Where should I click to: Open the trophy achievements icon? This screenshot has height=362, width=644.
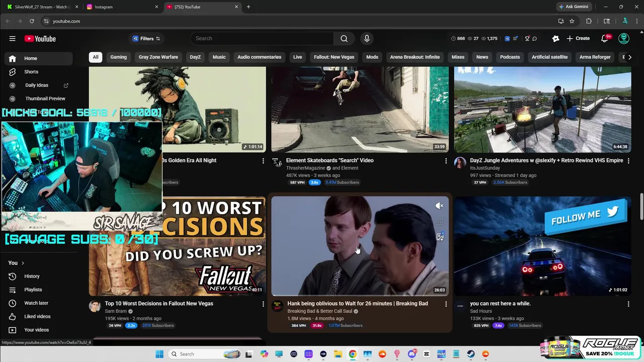[x=527, y=38]
